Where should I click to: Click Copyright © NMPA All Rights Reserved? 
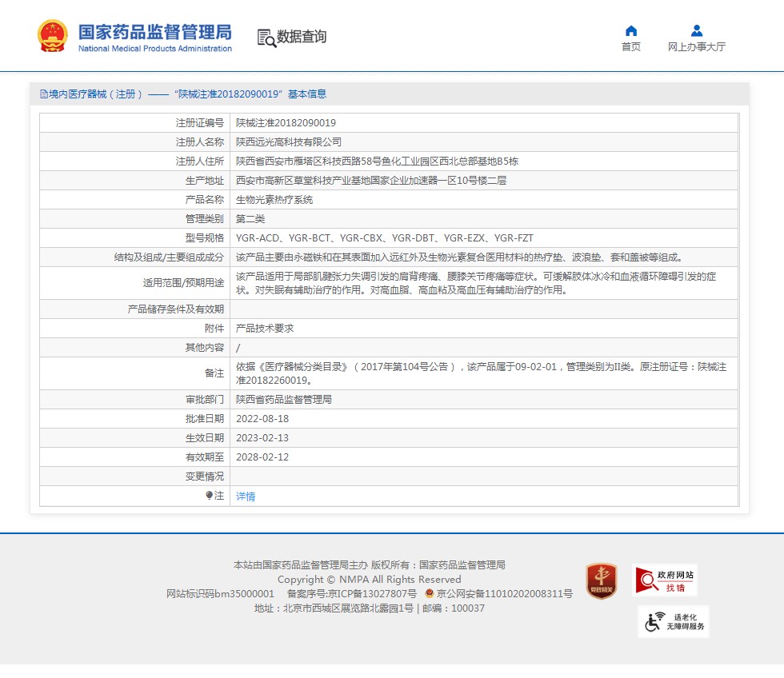point(370,579)
